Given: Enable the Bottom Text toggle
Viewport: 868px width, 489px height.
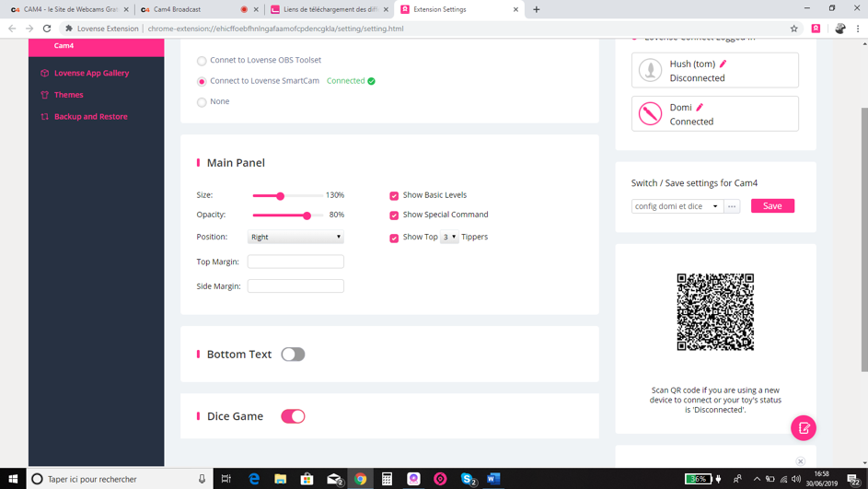Looking at the screenshot, I should pyautogui.click(x=293, y=355).
